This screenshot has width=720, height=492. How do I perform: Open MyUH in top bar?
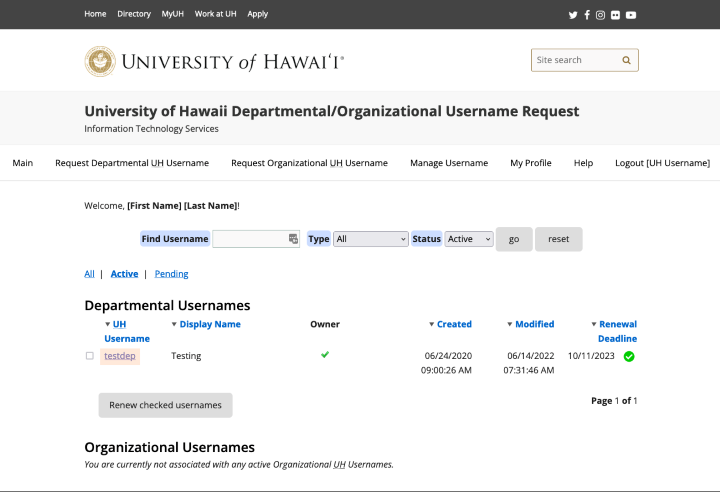[173, 14]
